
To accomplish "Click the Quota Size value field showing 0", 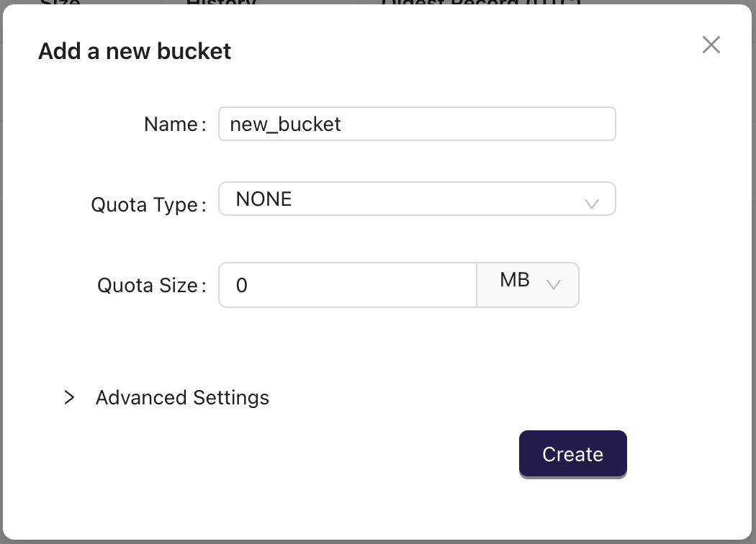I will click(x=347, y=285).
